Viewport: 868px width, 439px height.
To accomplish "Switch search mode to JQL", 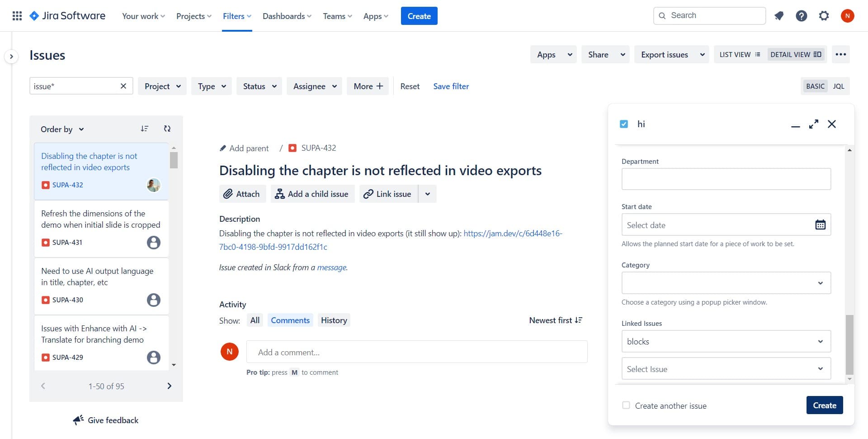I will point(839,86).
